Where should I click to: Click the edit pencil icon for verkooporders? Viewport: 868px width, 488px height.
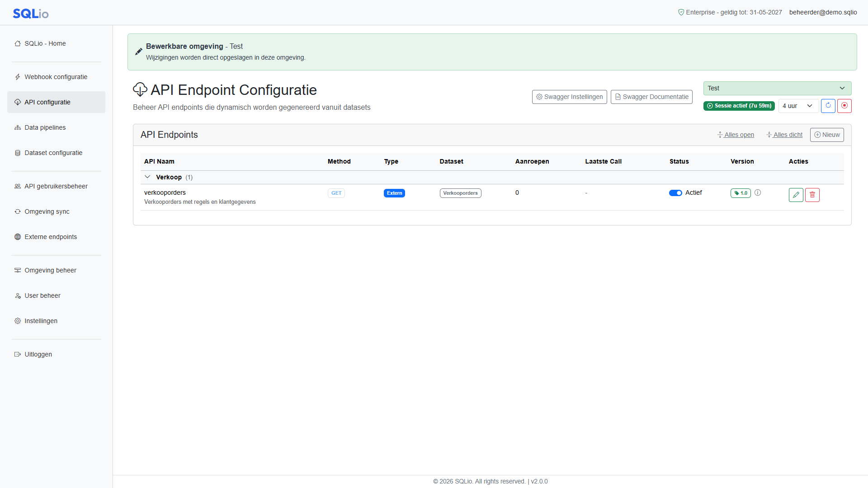click(x=796, y=195)
